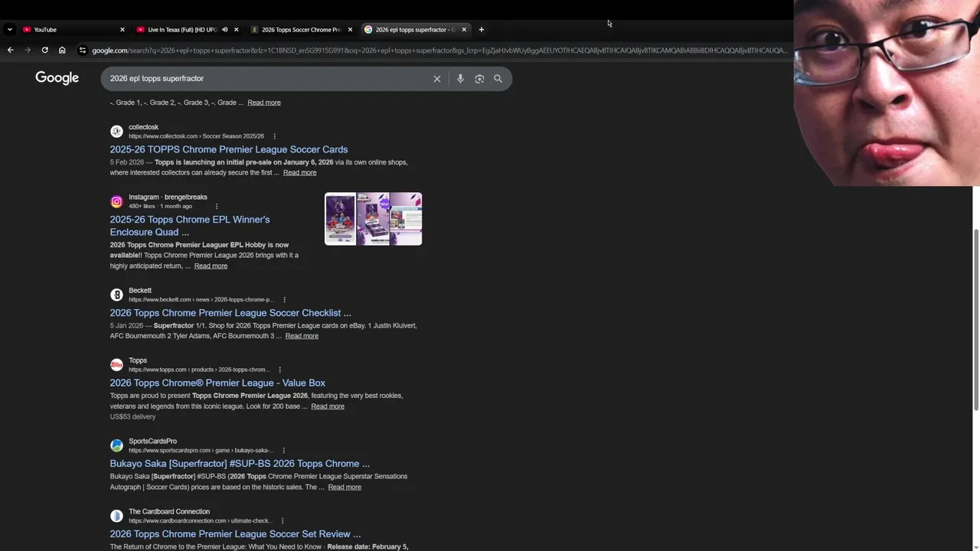Go back with browser back arrow
Screen dimensions: 980x551
point(10,50)
